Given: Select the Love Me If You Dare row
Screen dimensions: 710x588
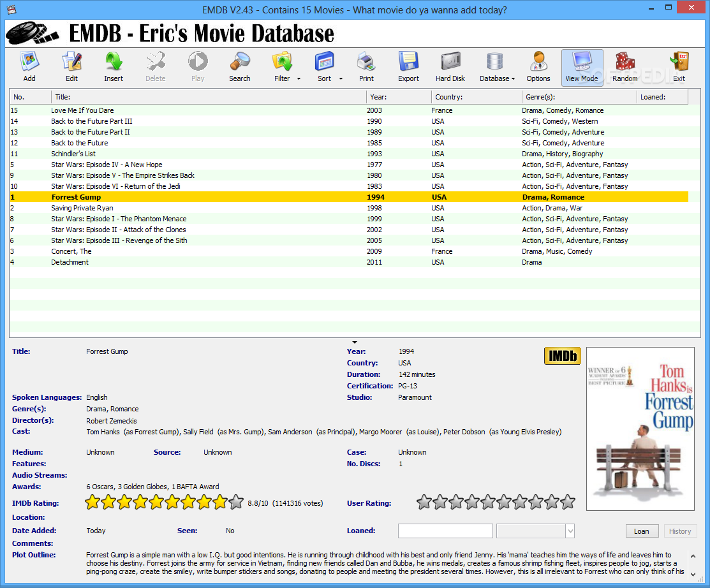Looking at the screenshot, I should pyautogui.click(x=349, y=110).
